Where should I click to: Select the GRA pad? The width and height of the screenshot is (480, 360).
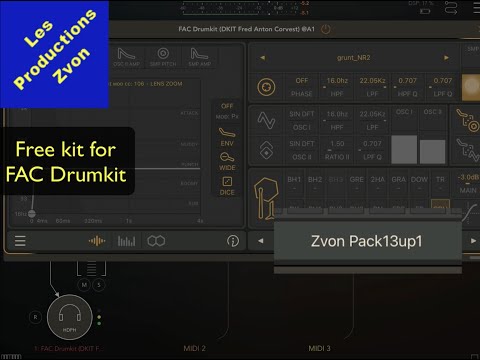click(x=398, y=184)
